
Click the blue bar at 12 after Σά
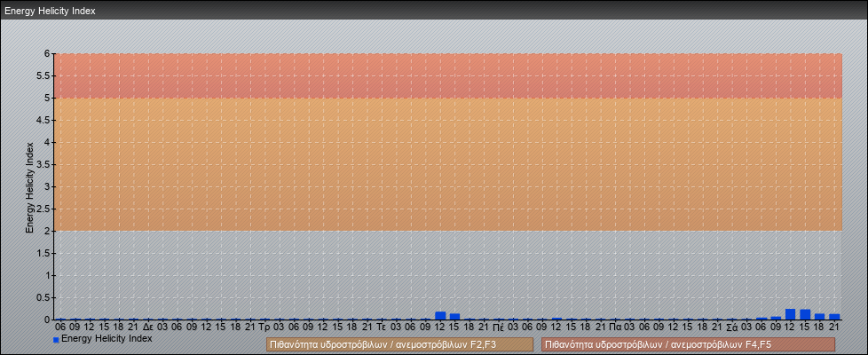791,314
